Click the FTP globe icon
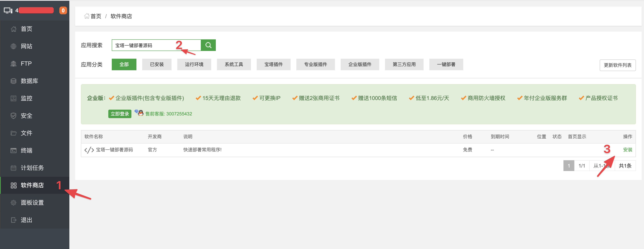The width and height of the screenshot is (644, 249). click(x=13, y=64)
